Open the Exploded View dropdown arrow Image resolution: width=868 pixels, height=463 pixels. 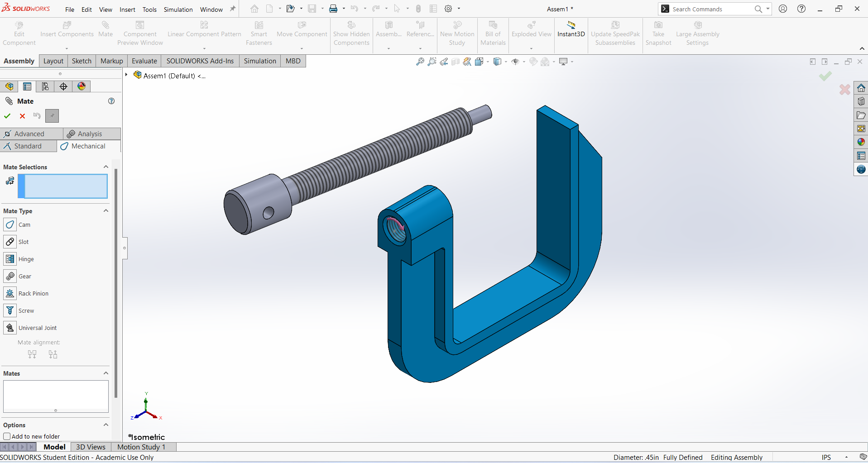pos(531,48)
